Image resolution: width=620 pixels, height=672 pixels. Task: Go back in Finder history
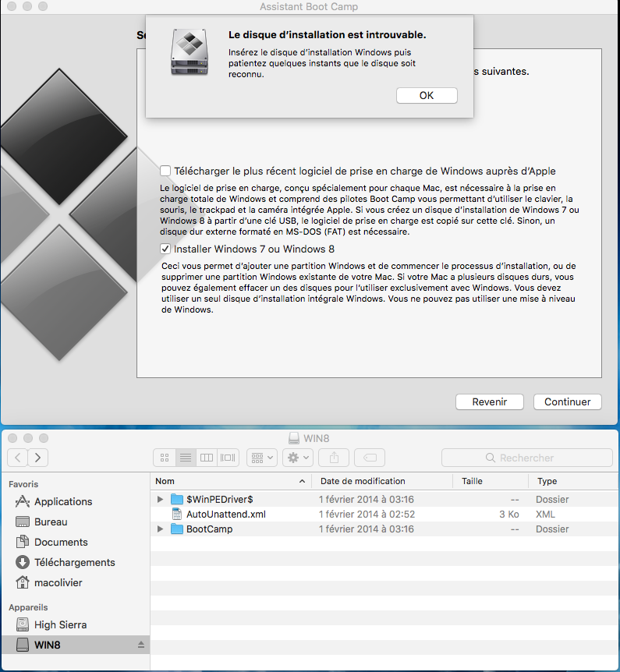pos(18,458)
